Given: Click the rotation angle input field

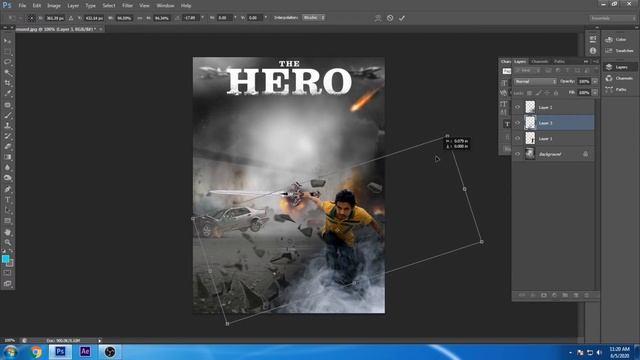Looking at the screenshot, I should click(191, 18).
